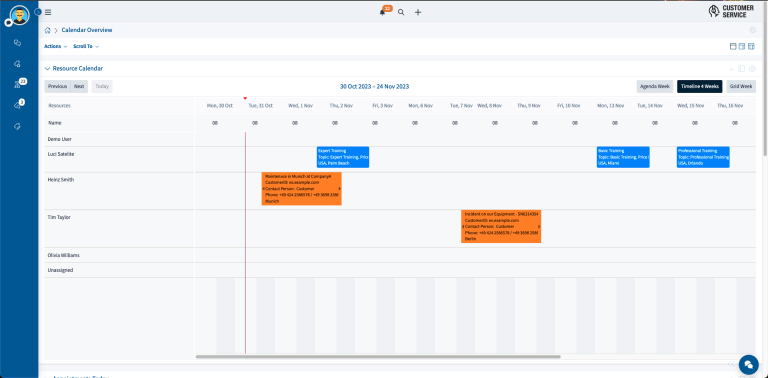Click the right arrow on the Munich appointment

339,189
